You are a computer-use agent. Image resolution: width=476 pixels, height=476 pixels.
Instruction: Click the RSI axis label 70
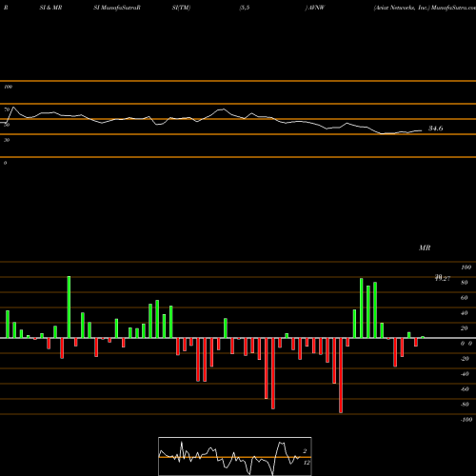tap(7, 109)
